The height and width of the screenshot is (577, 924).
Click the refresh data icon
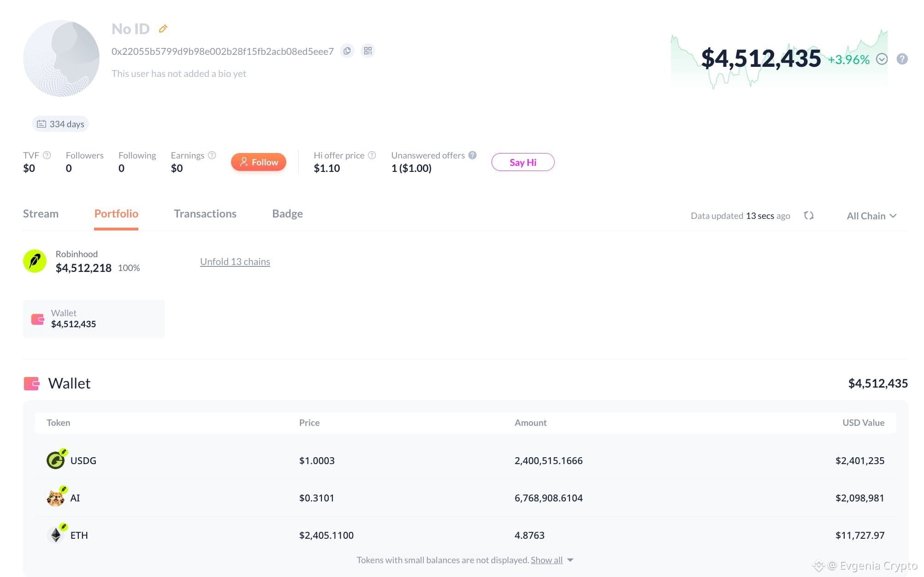coord(809,216)
